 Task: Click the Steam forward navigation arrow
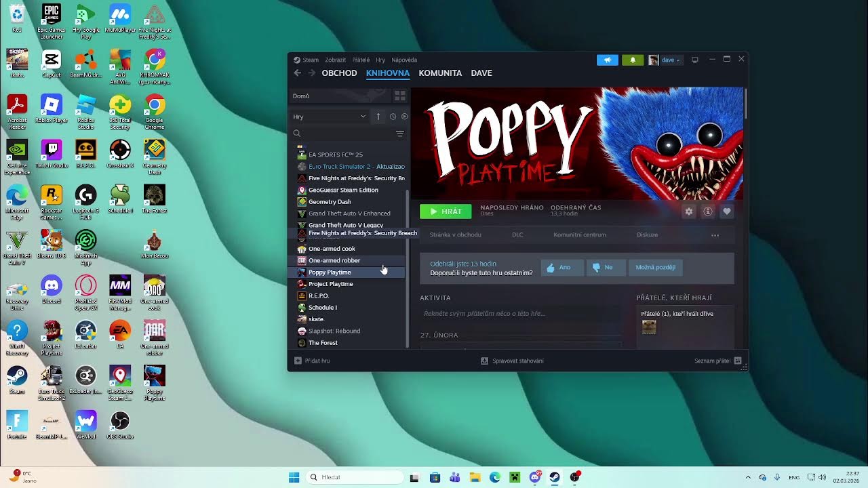(312, 73)
